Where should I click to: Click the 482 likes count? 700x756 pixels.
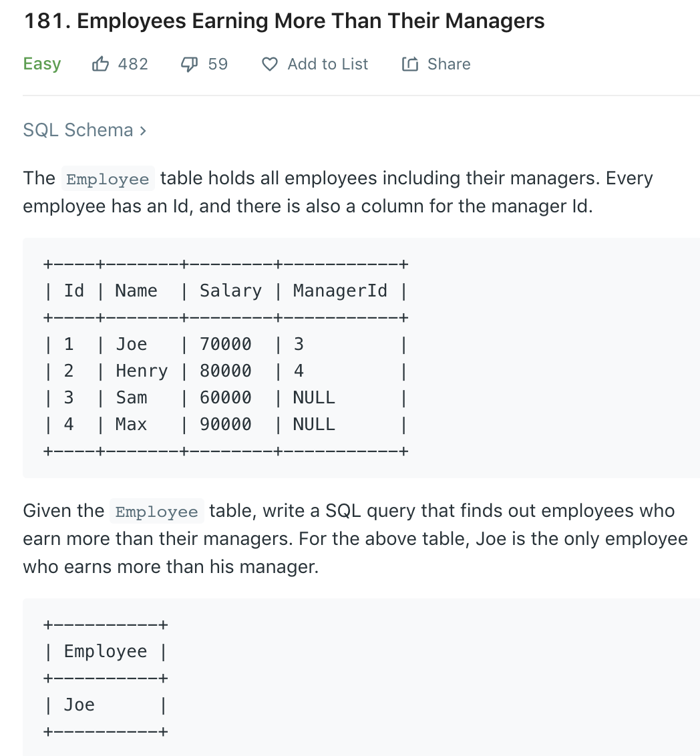pyautogui.click(x=133, y=64)
